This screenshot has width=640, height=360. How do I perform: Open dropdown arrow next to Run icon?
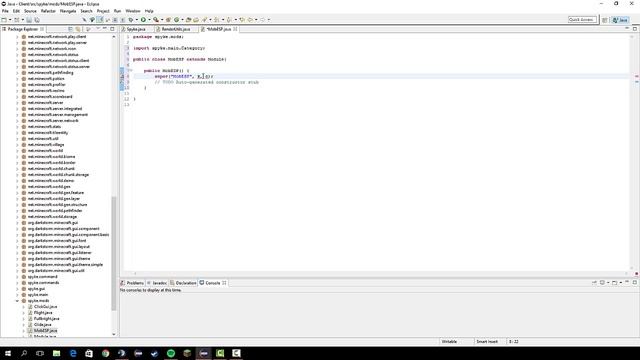149,20
